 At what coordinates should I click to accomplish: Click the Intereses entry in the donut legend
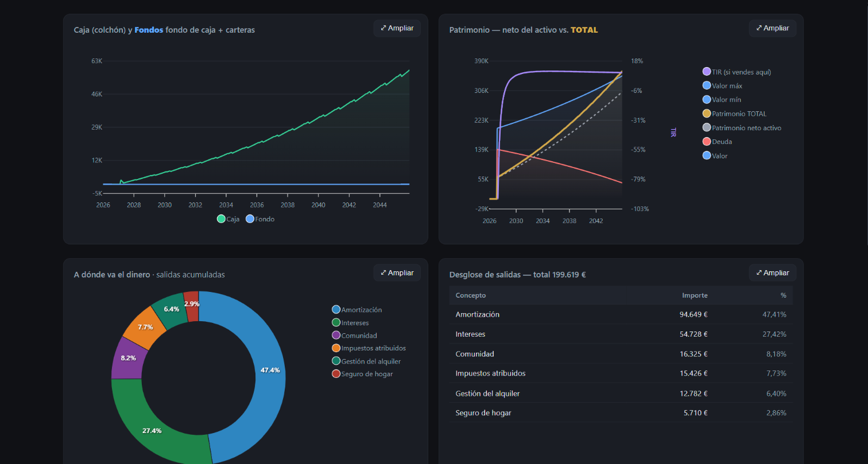pyautogui.click(x=350, y=323)
